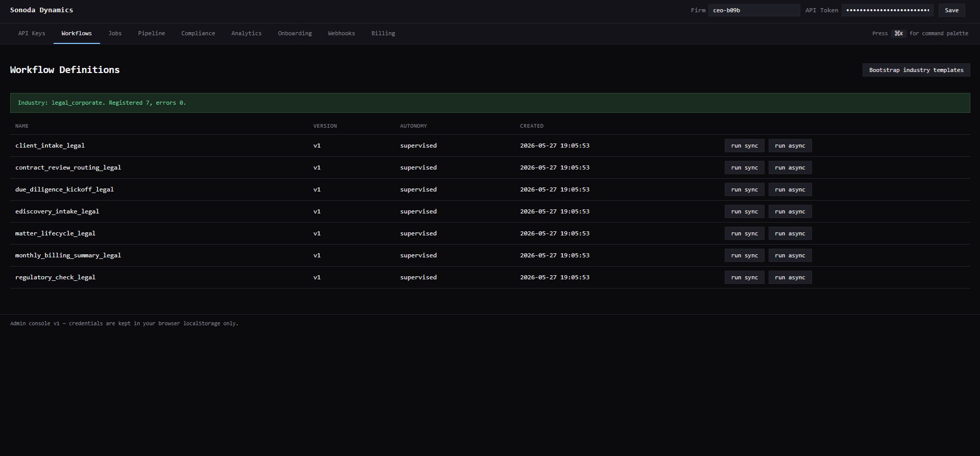Click v1 version of client_intake_legal

pos(317,146)
